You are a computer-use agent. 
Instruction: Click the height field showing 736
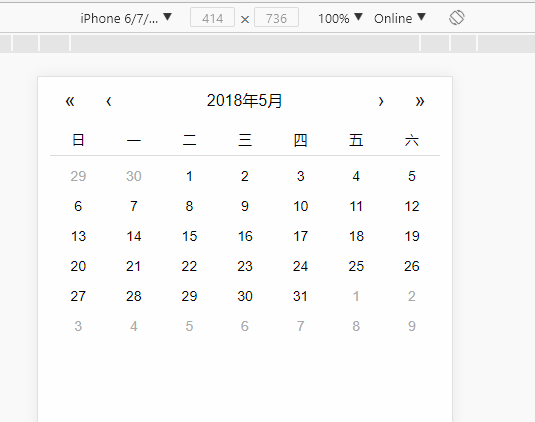(x=276, y=18)
